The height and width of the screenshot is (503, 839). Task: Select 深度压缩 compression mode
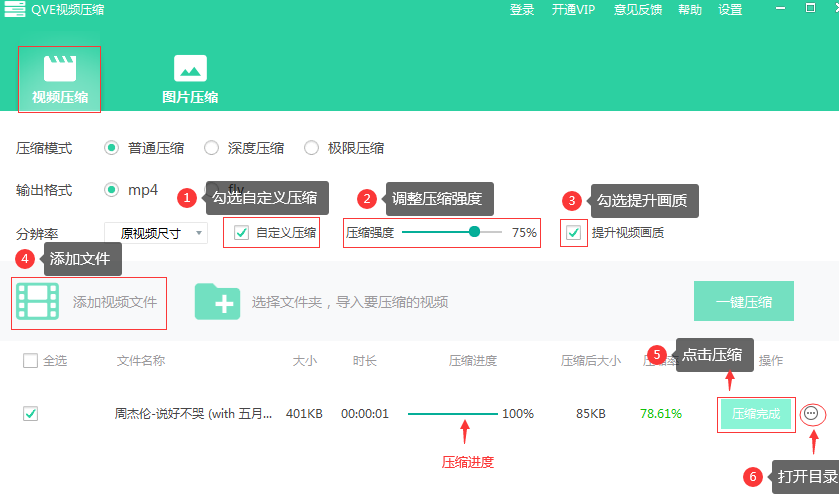click(212, 148)
